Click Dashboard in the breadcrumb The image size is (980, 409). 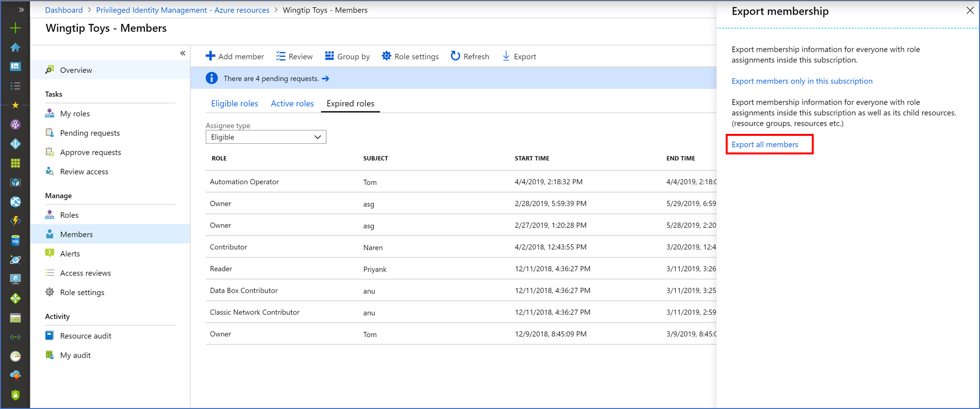tap(64, 10)
